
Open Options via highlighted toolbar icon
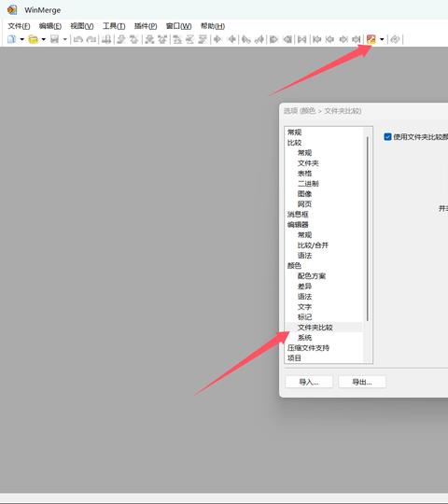(x=371, y=39)
